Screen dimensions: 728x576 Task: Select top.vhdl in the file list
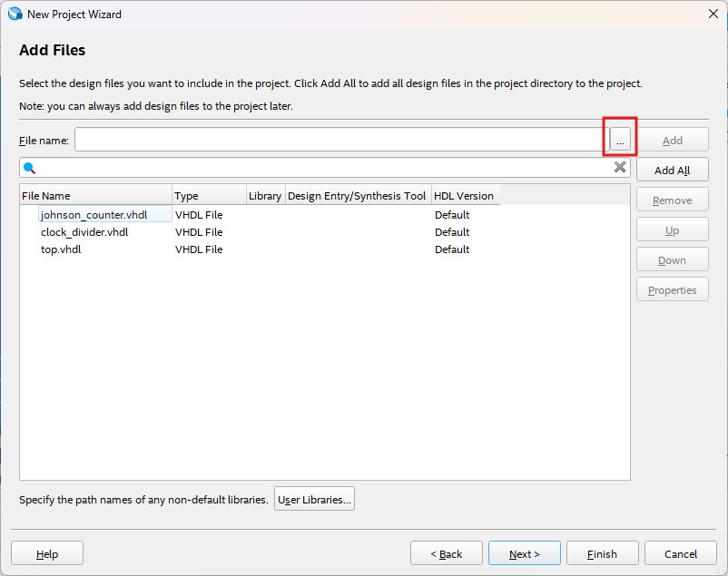tap(61, 249)
